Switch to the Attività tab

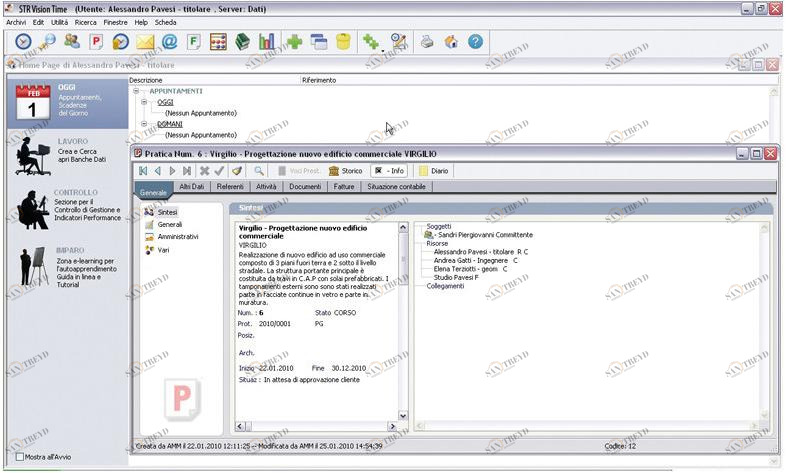266,186
